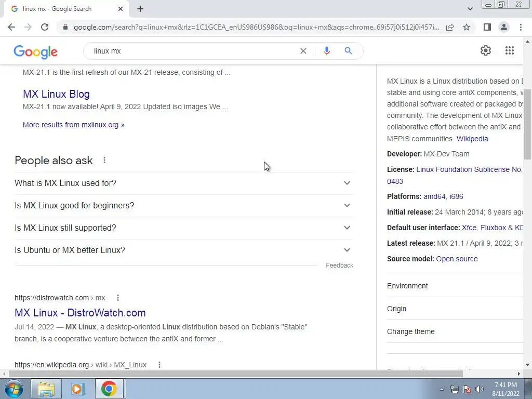Image resolution: width=532 pixels, height=399 pixels.
Task: Open tab search chevron in title bar
Action: 470,9
